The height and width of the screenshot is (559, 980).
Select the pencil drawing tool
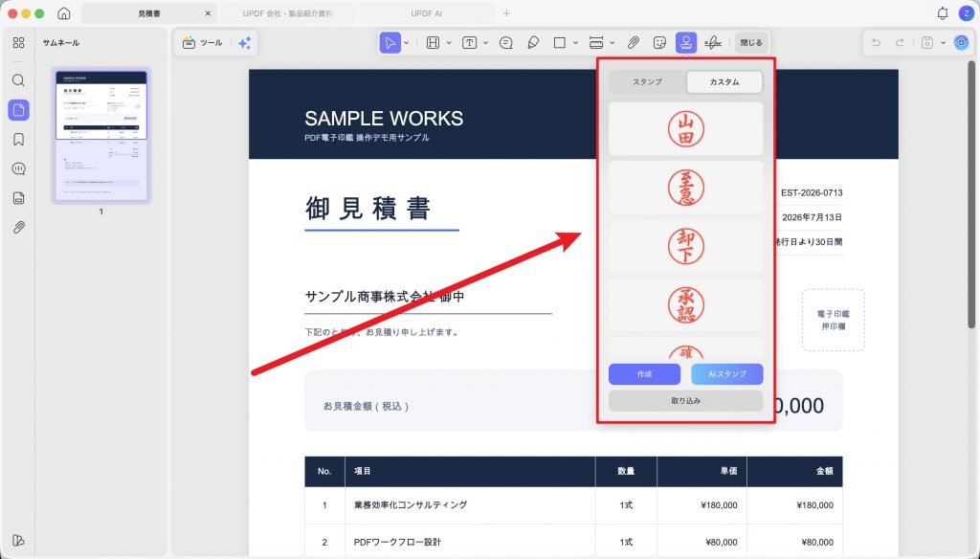(533, 42)
